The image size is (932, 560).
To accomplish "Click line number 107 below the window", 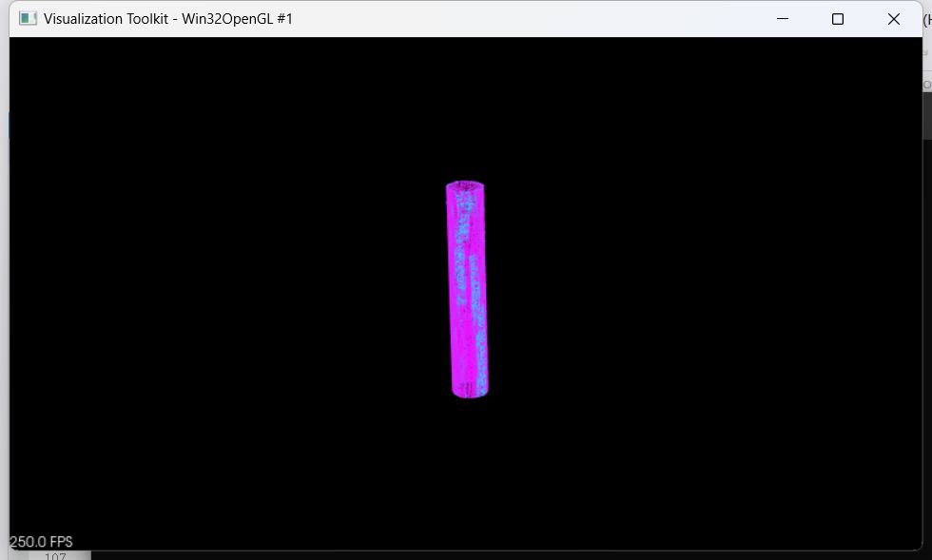I will click(x=55, y=556).
